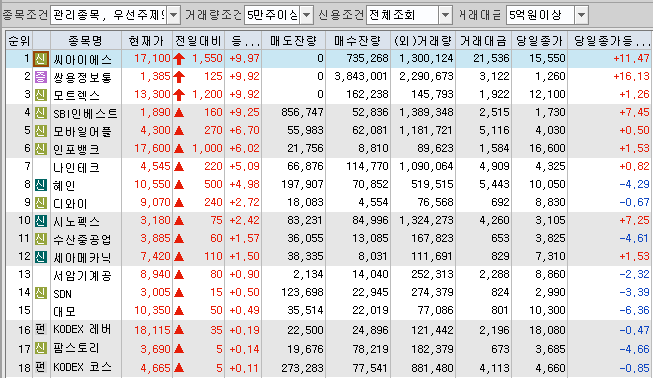Click the dark 신 icon beside 세아메카닉
This screenshot has width=653, height=378.
pyautogui.click(x=41, y=256)
